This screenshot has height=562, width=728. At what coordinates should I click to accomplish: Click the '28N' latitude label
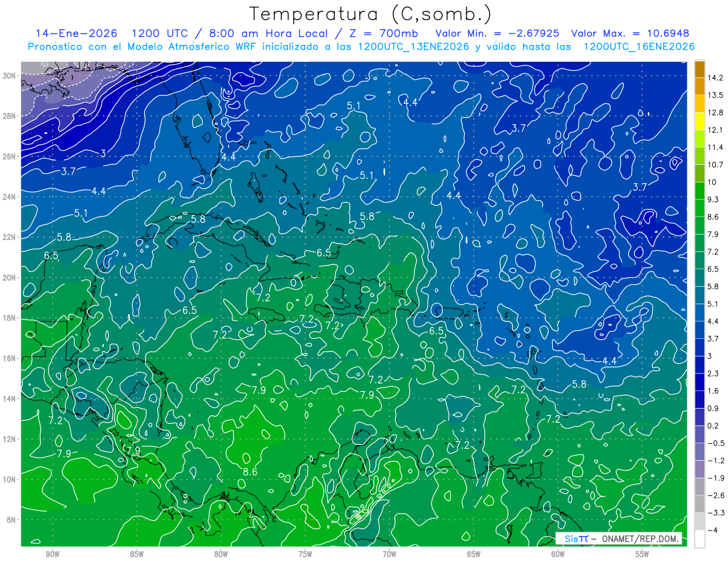(x=9, y=116)
